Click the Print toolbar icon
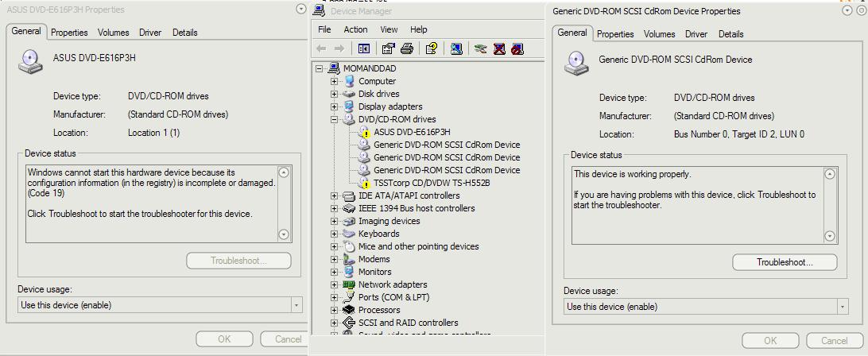 point(407,48)
